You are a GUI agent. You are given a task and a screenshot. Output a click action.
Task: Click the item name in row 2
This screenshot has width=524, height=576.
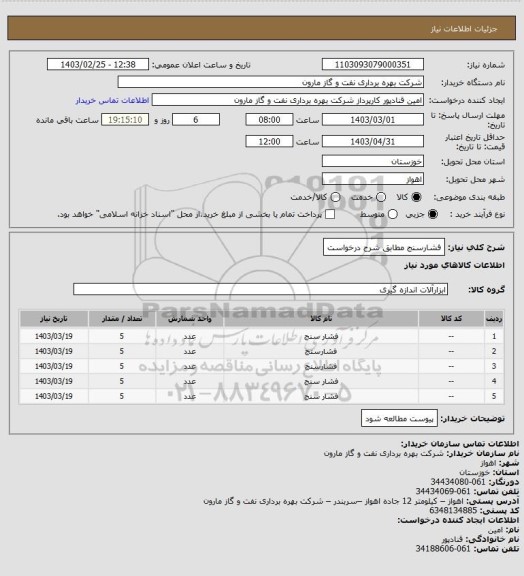point(321,352)
